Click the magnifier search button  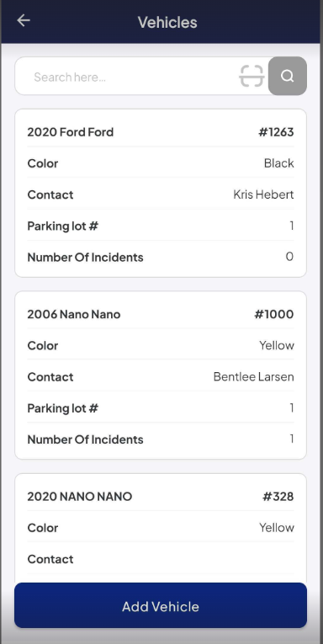pos(288,76)
